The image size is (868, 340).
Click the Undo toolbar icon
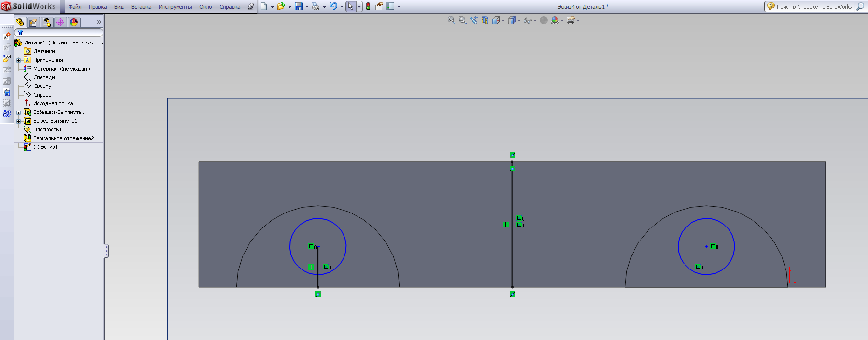(333, 7)
